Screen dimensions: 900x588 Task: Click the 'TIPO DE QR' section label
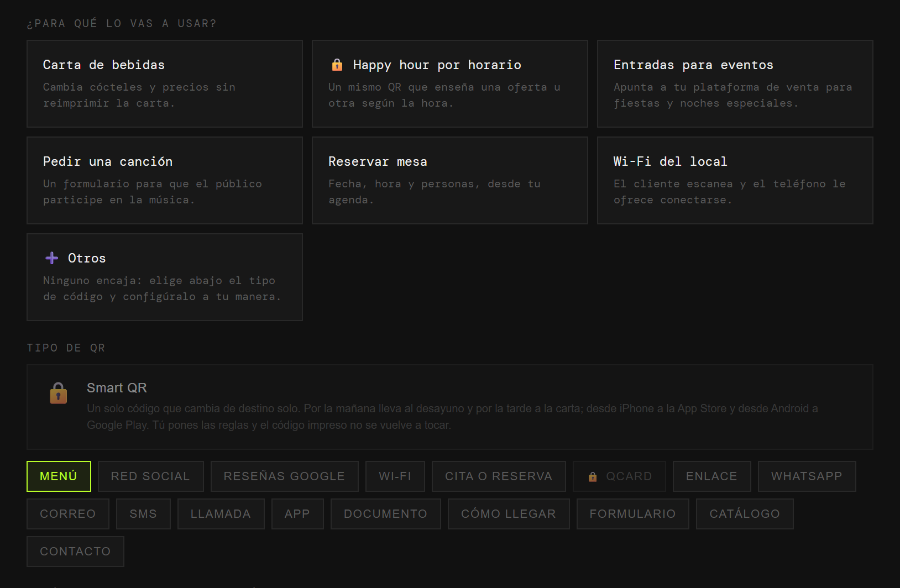(66, 348)
